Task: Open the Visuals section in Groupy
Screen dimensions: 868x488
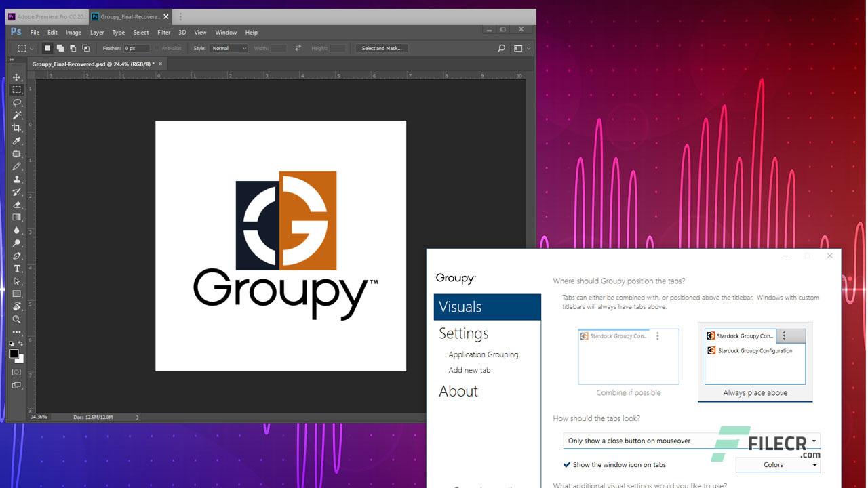Action: click(487, 306)
